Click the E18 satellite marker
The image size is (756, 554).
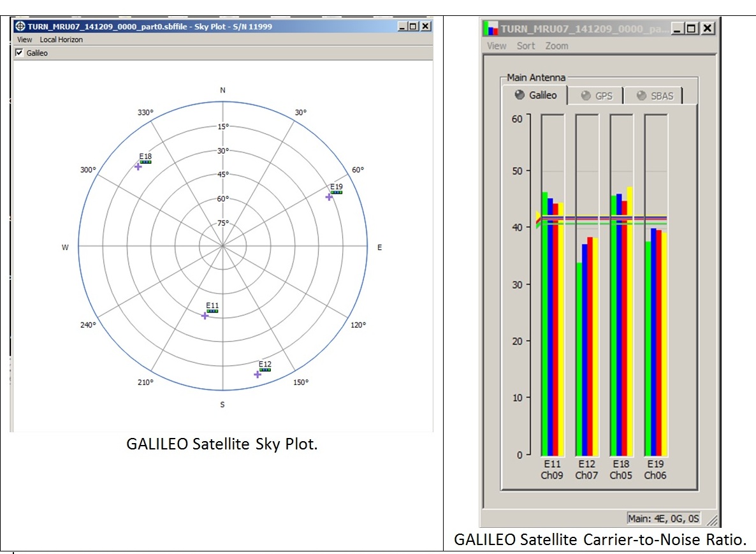(x=138, y=166)
